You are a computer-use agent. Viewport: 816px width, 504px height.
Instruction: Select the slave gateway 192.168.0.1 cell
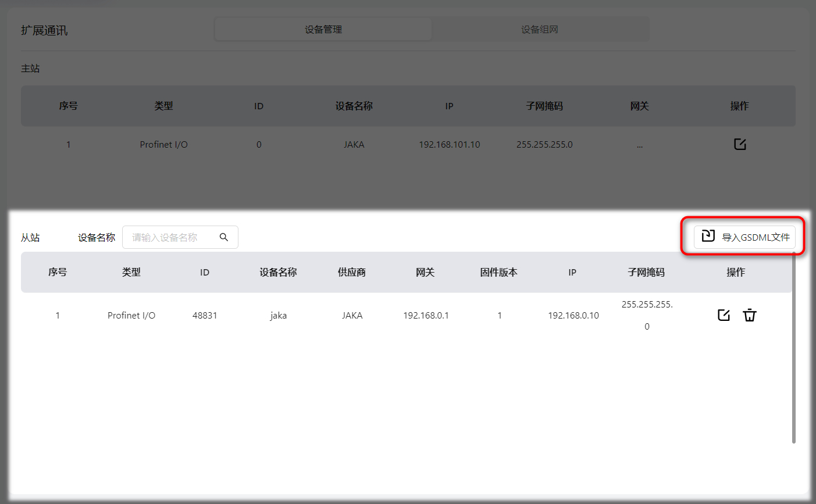tap(426, 316)
